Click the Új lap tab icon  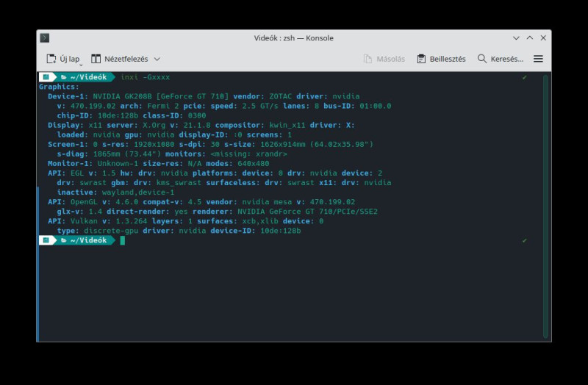point(51,59)
